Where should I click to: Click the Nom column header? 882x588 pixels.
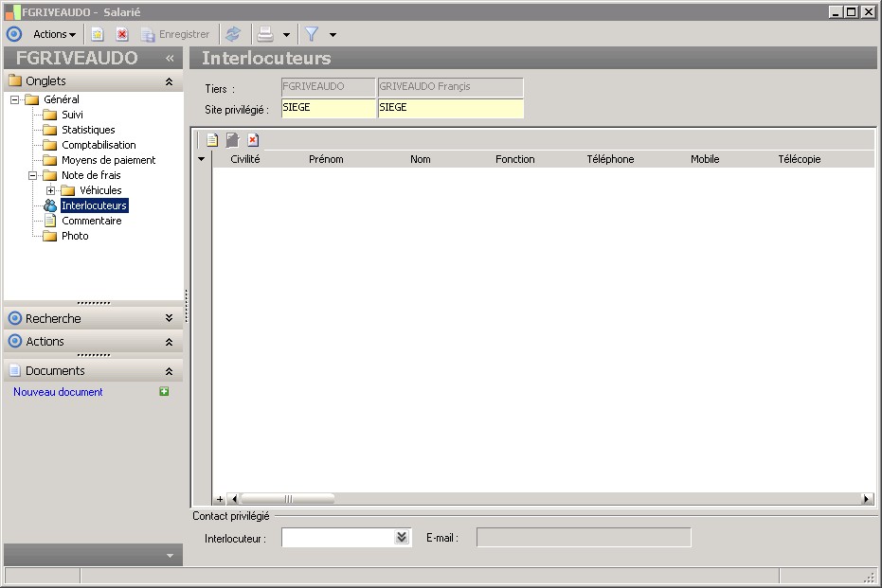tap(421, 159)
